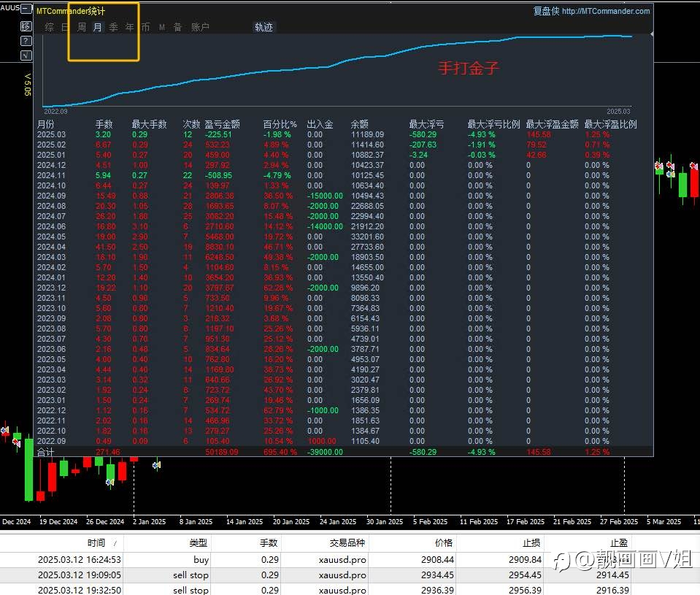Click the 百分比% column header
This screenshot has width=700, height=595.
280,125
